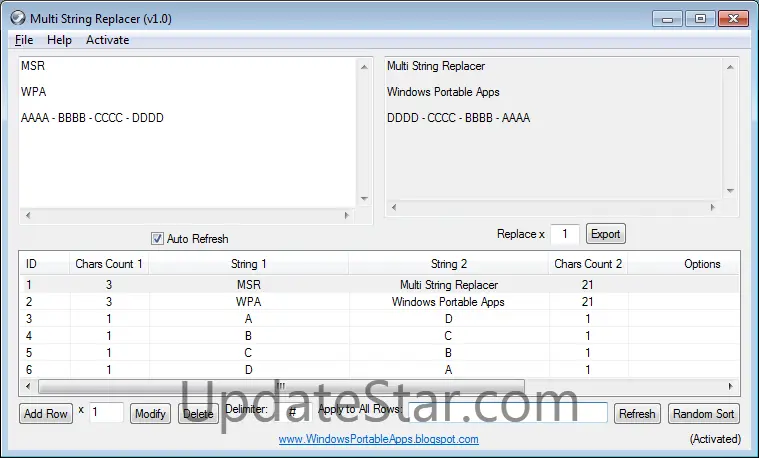Click the AAAA - BBBB - CCCC - DDDD input line
The height and width of the screenshot is (458, 759).
click(92, 118)
